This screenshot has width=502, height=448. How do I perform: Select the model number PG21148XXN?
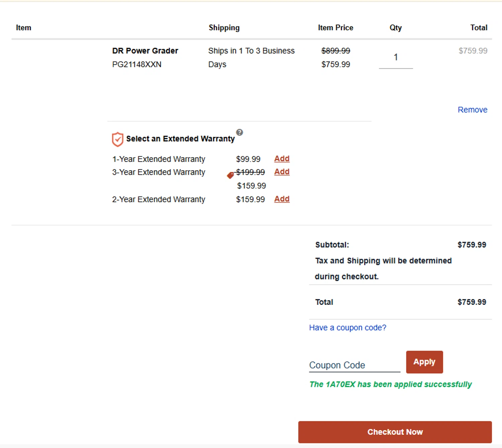(x=137, y=65)
